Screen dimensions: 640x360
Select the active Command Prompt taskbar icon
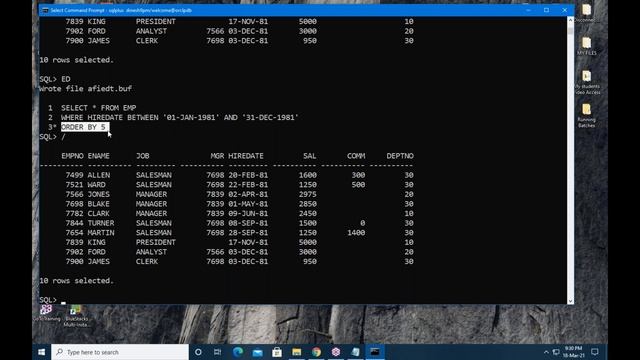[375, 352]
